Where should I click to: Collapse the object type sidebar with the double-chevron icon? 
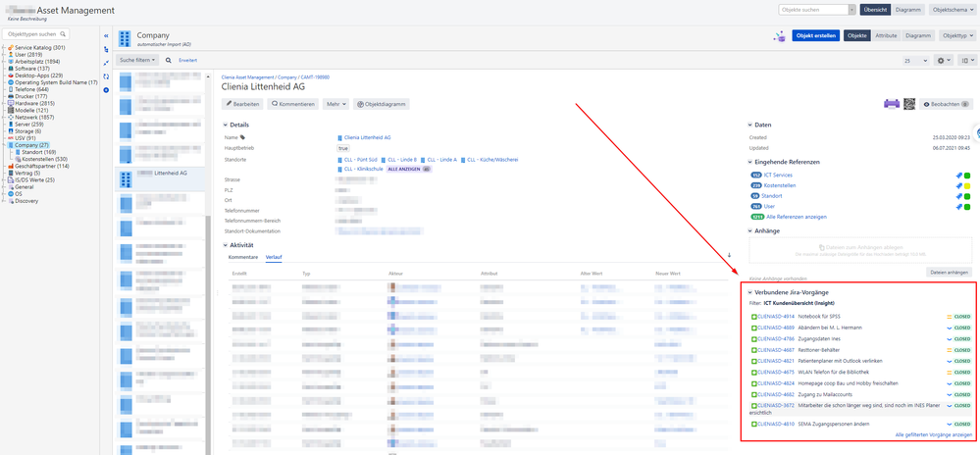106,35
